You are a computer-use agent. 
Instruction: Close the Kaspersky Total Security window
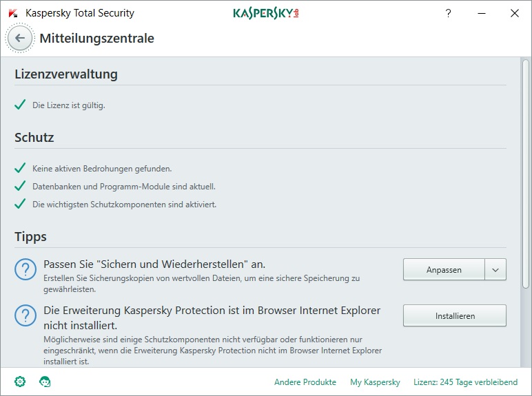[x=514, y=13]
